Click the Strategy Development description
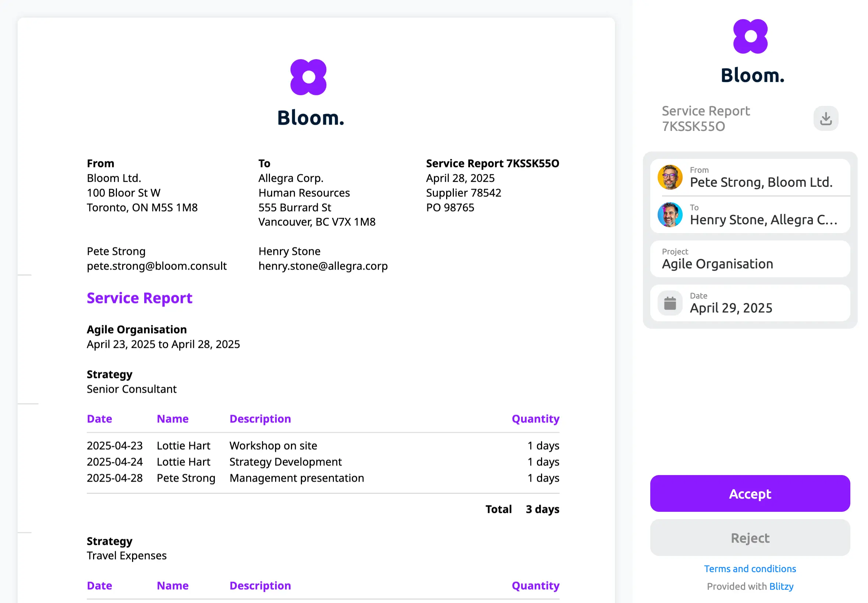Screen dimensions: 868x603 285,462
